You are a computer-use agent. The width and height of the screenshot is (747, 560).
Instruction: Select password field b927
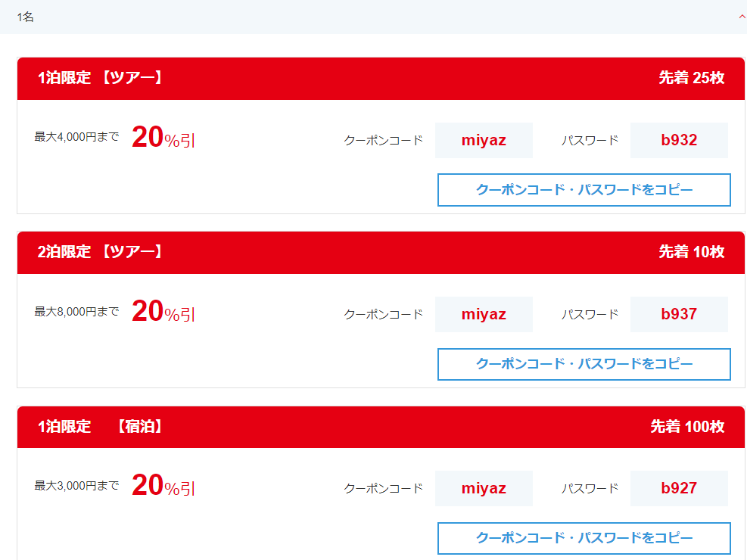pyautogui.click(x=679, y=488)
